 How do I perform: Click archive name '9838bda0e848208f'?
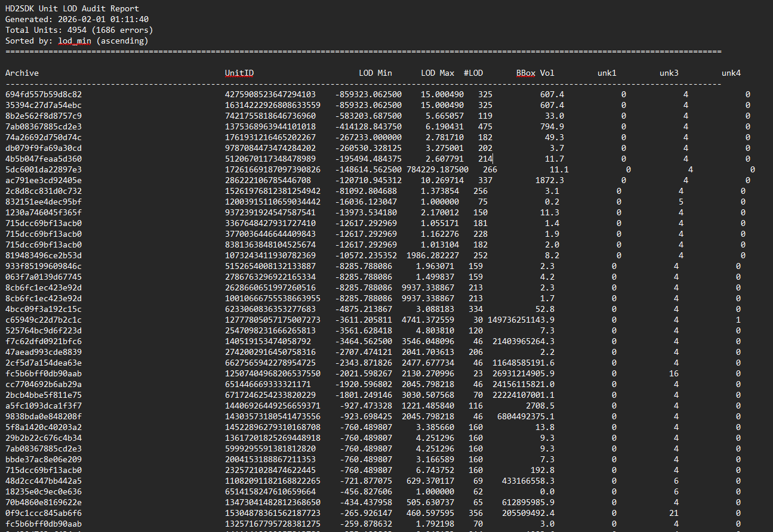pos(44,417)
